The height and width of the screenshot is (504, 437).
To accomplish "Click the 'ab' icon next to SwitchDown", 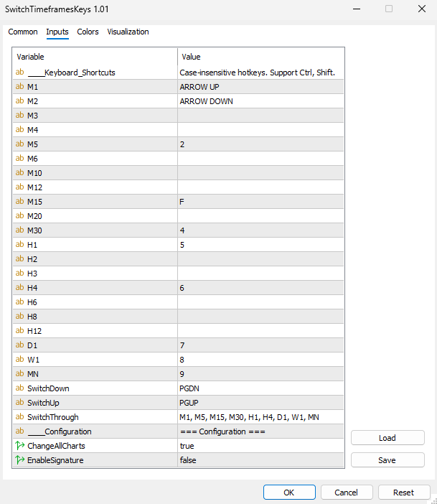I will pos(19,388).
